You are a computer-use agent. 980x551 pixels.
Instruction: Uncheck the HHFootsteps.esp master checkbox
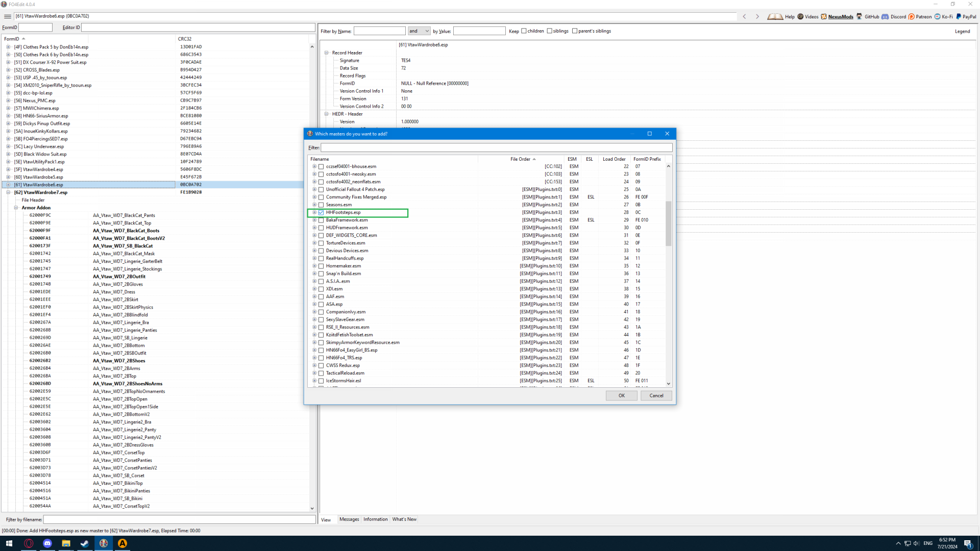pos(321,213)
